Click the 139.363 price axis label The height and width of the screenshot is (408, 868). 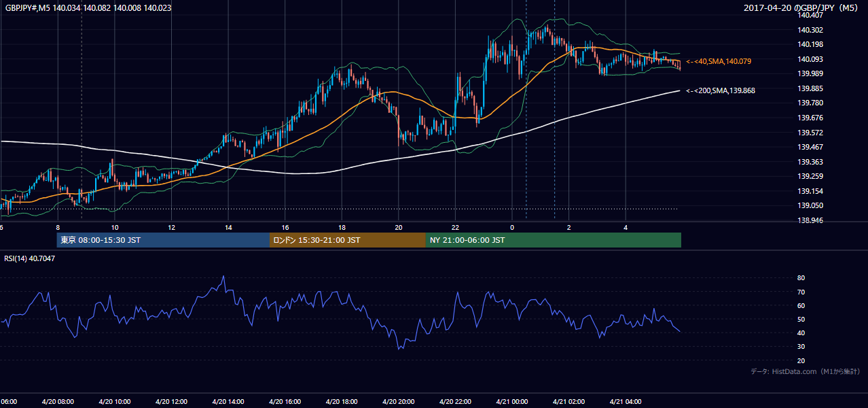click(809, 162)
